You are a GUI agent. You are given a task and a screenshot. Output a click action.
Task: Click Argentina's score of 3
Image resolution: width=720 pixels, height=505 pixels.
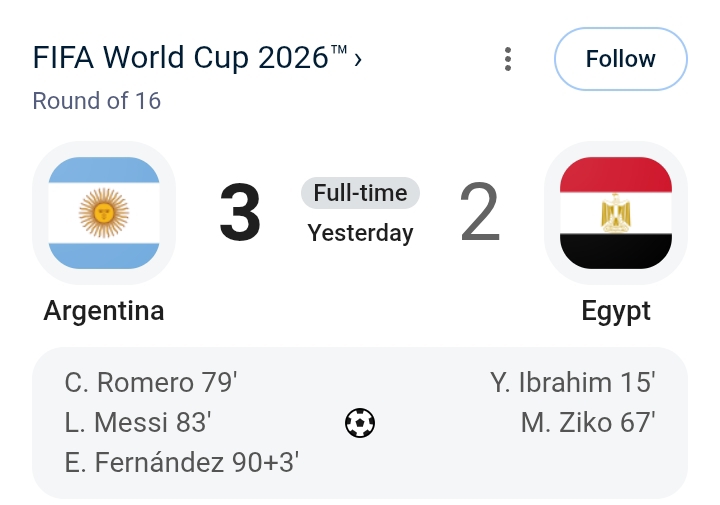point(240,212)
